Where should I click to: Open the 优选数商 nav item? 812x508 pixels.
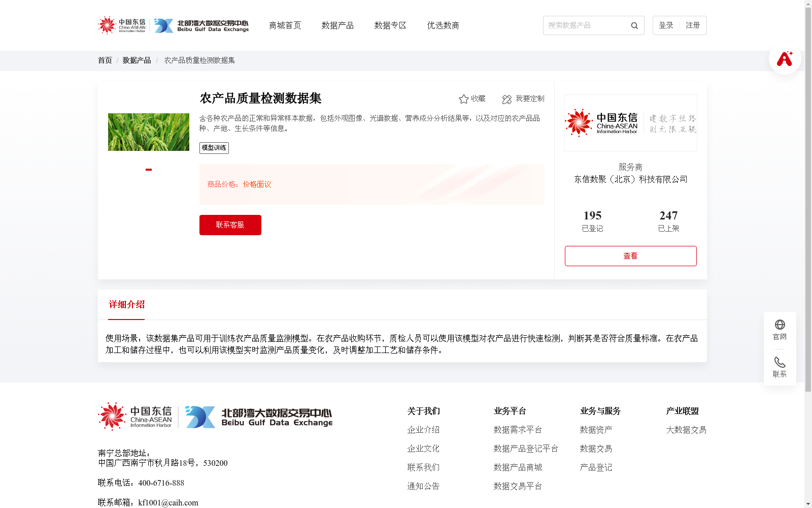443,25
